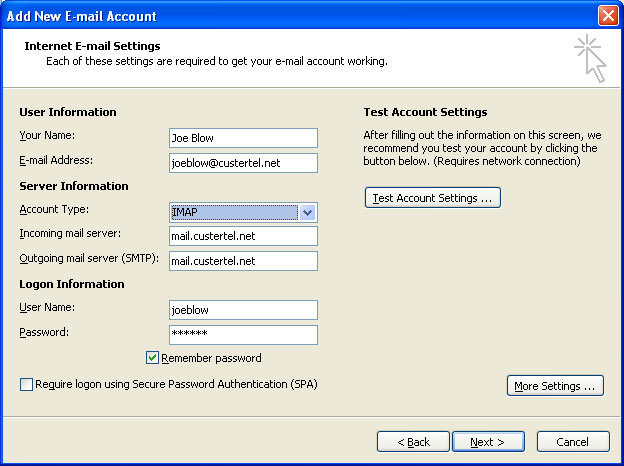The width and height of the screenshot is (624, 466).
Task: Click the Test Account Settings button
Action: coord(433,198)
